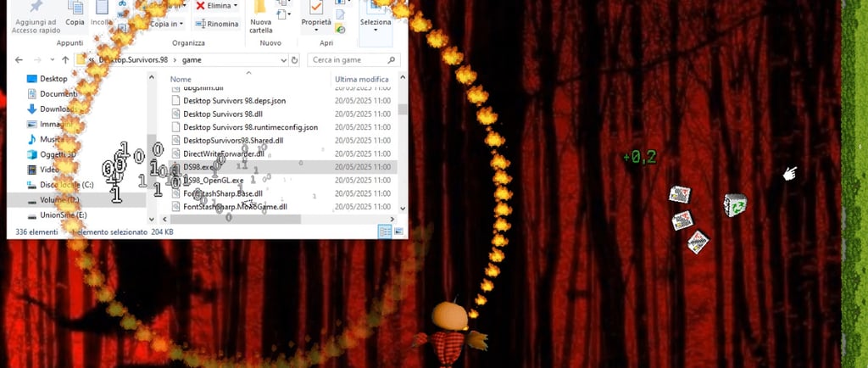Go back with the left arrow

click(x=19, y=59)
